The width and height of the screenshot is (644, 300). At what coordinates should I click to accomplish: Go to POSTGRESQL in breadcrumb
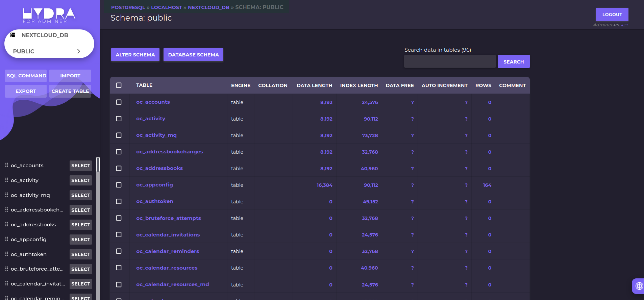[128, 7]
